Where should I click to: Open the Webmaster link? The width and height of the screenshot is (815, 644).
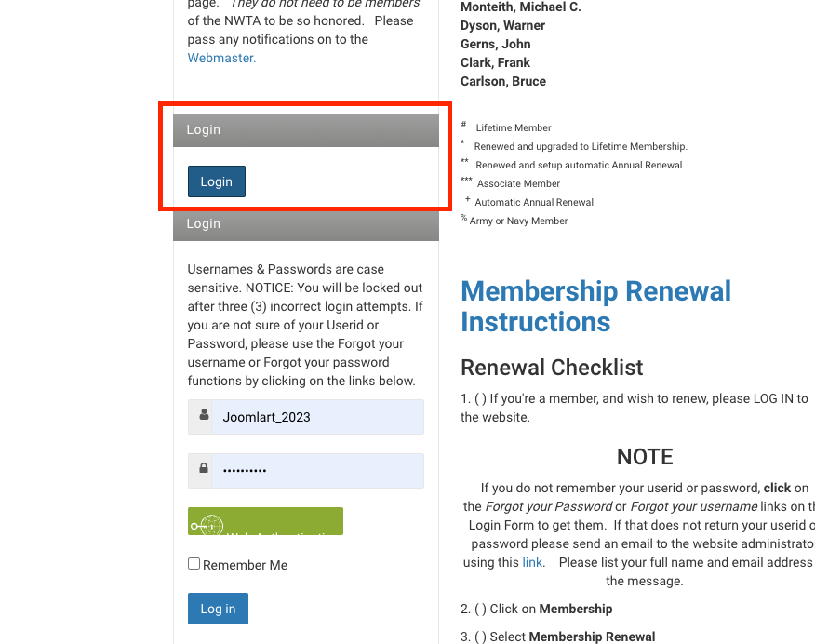[221, 58]
